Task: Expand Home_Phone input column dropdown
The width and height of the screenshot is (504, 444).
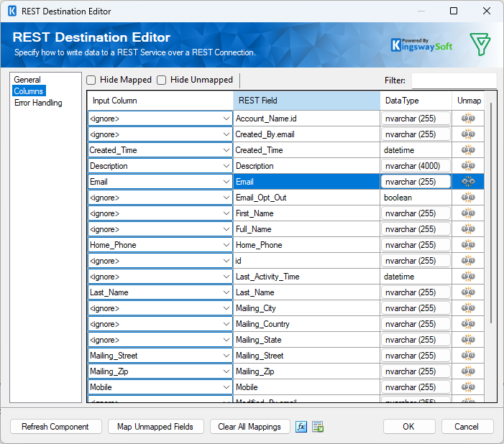Action: pyautogui.click(x=226, y=245)
